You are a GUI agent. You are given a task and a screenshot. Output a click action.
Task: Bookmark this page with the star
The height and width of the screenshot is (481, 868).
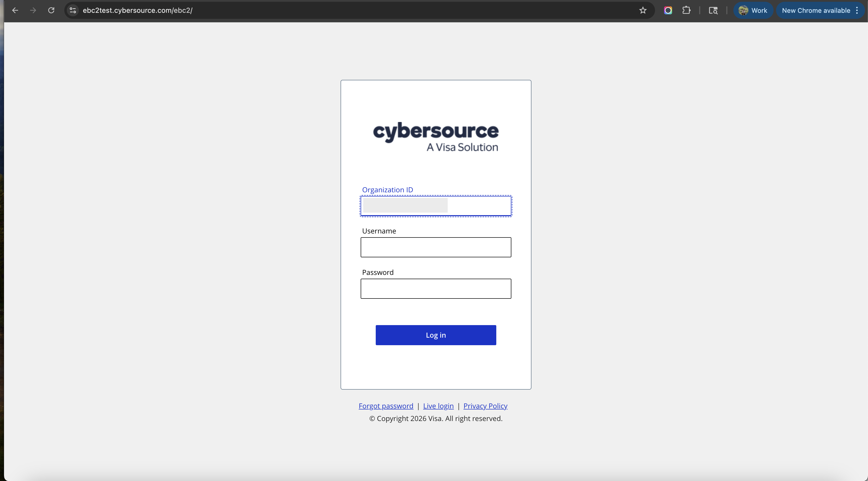pos(643,11)
